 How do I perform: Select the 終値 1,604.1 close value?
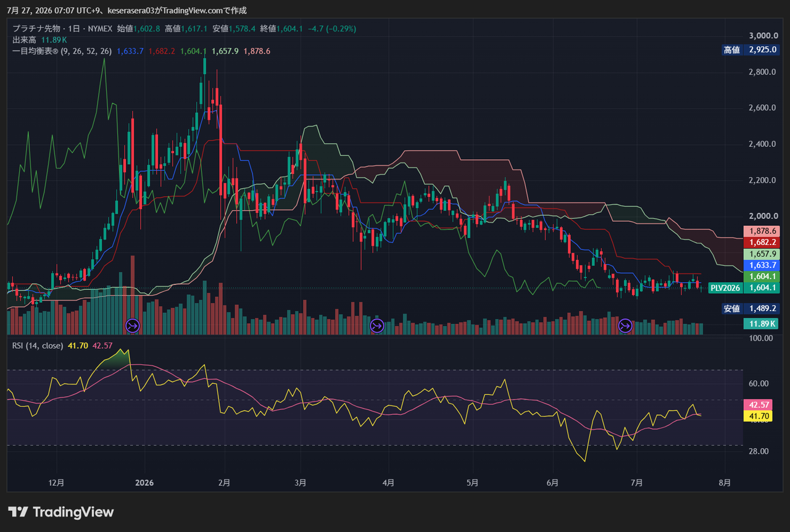pyautogui.click(x=281, y=28)
